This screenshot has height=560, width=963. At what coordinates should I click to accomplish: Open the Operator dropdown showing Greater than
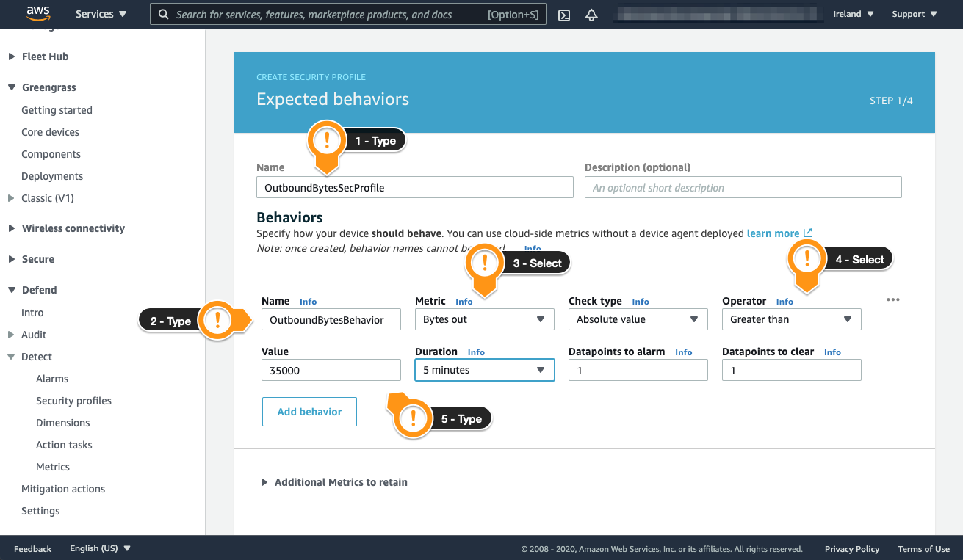click(792, 319)
